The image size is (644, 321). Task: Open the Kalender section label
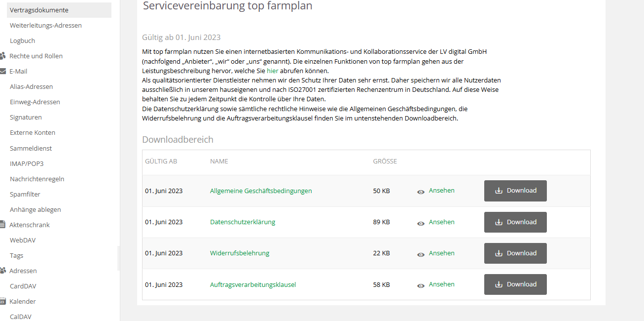coord(23,301)
